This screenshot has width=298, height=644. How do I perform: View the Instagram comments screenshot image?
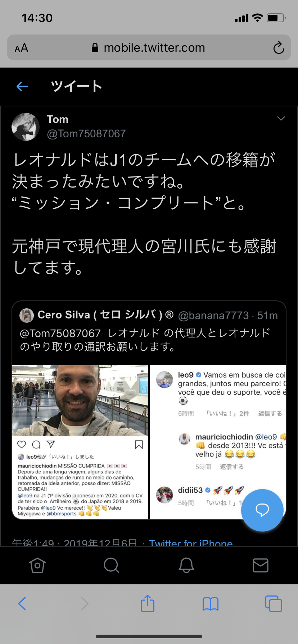pyautogui.click(x=218, y=442)
